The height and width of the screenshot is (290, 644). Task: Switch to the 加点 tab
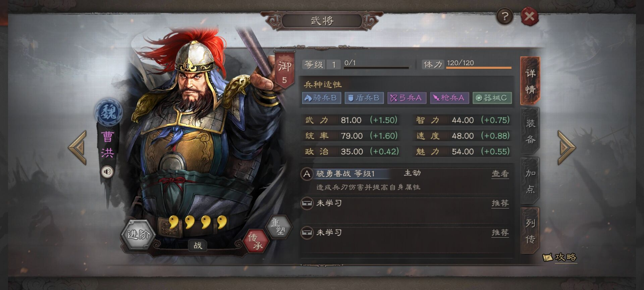pyautogui.click(x=530, y=181)
